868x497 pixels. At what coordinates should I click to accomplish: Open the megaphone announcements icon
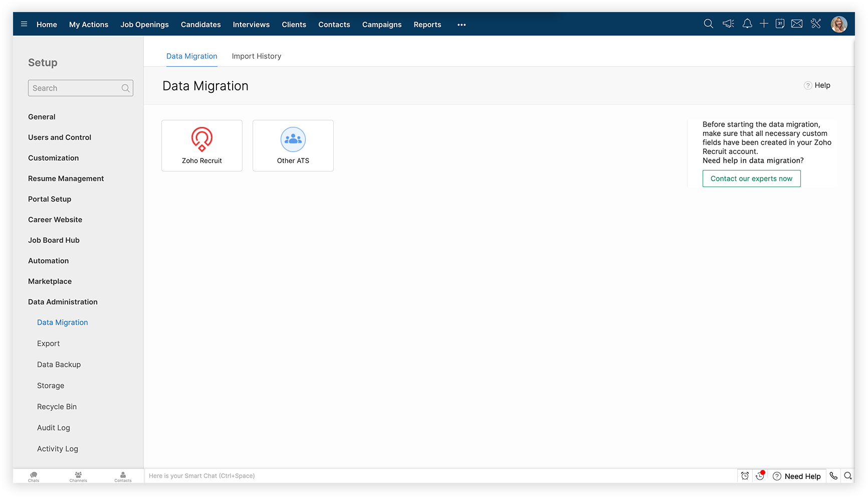pyautogui.click(x=728, y=24)
